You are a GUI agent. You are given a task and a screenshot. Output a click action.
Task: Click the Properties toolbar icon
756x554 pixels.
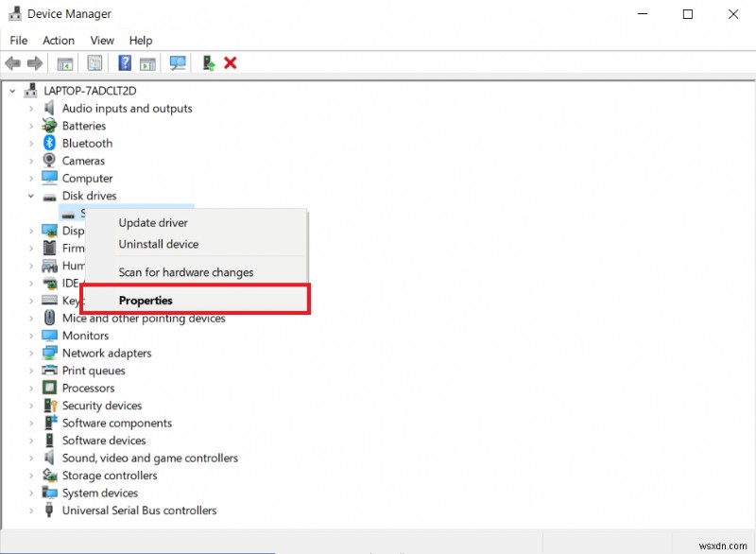tap(94, 62)
